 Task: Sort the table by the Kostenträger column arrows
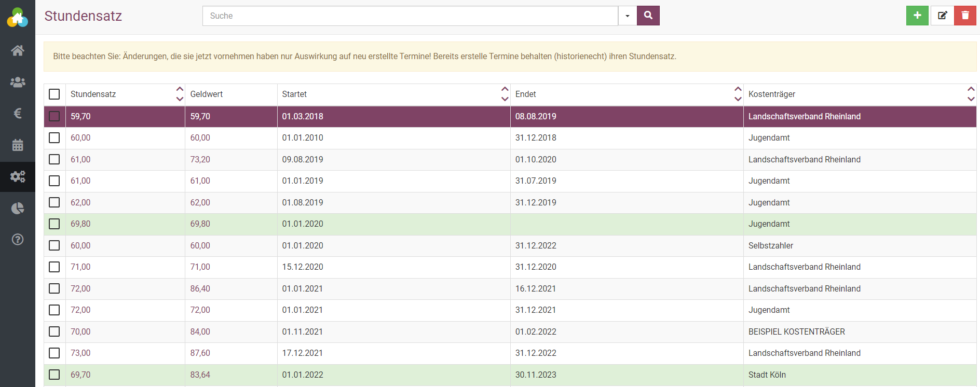point(971,94)
